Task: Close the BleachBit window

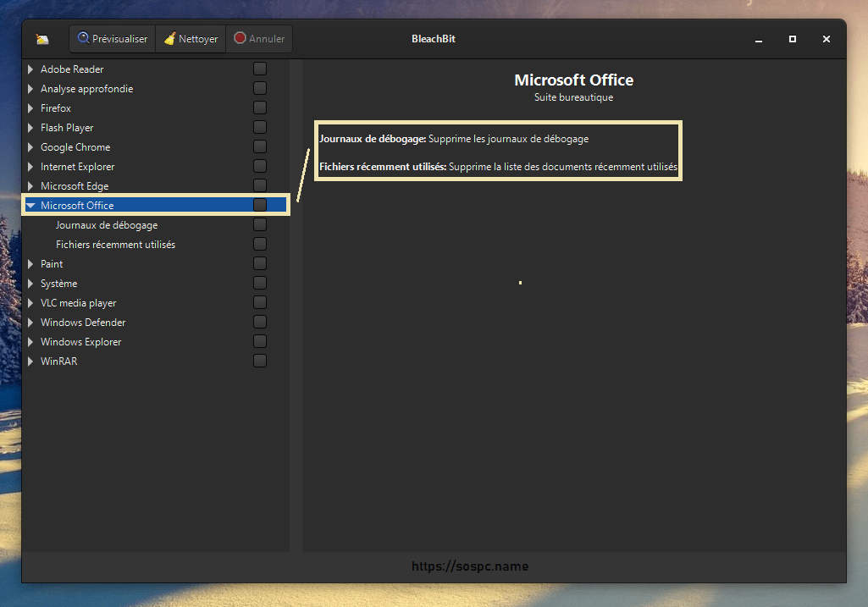Action: (827, 39)
